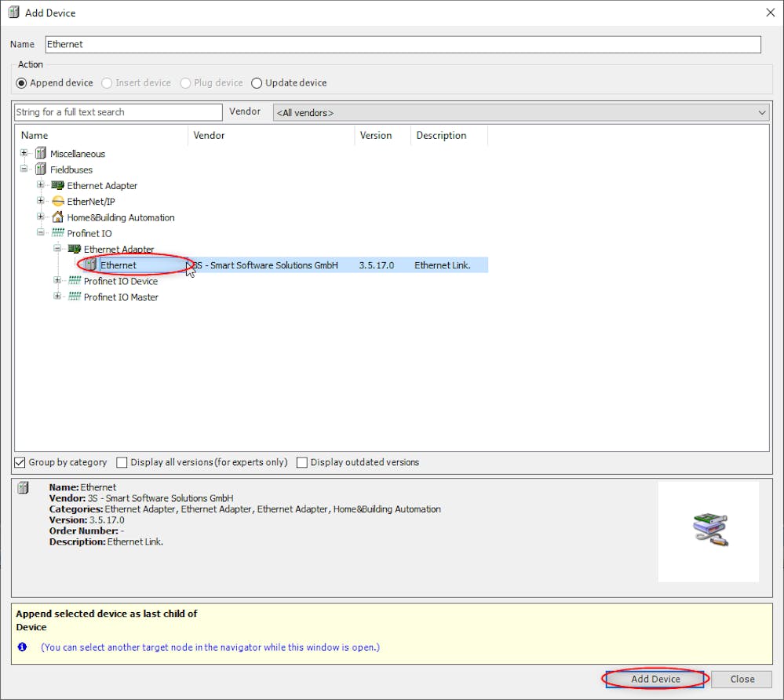Click the device Name input field
The height and width of the screenshot is (700, 784).
click(403, 44)
